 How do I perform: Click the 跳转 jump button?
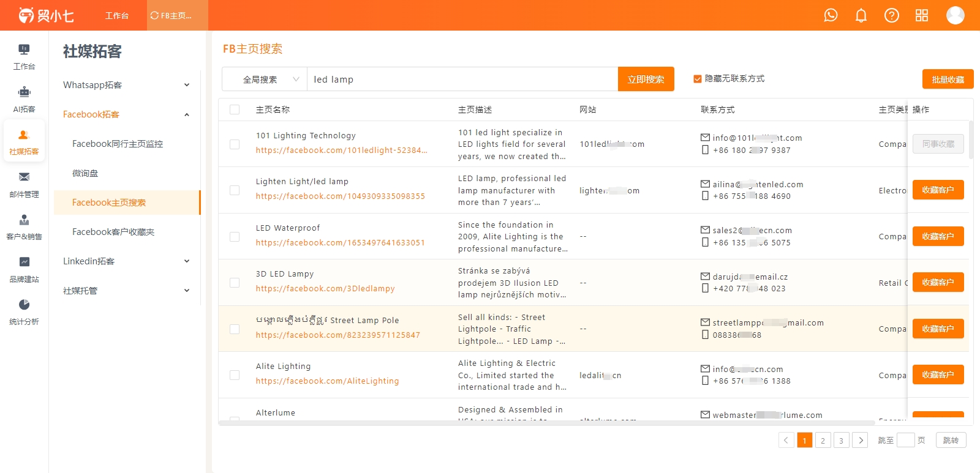[951, 440]
